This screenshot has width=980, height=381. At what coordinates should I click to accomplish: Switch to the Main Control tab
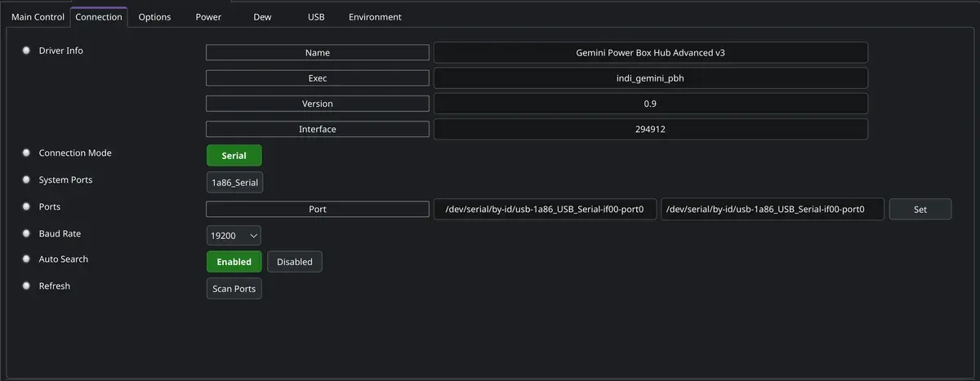[x=38, y=17]
